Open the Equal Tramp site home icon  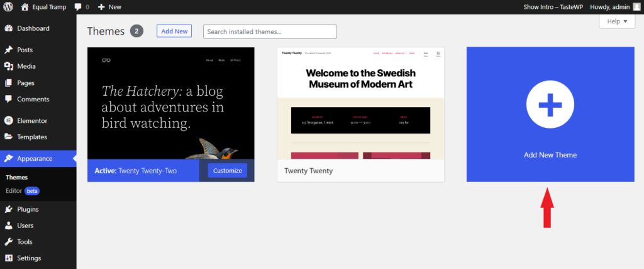pos(25,7)
